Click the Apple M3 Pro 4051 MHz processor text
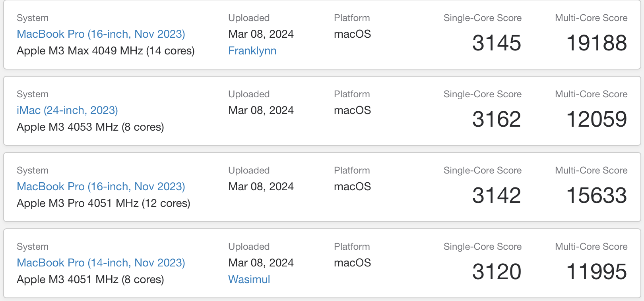 point(103,203)
